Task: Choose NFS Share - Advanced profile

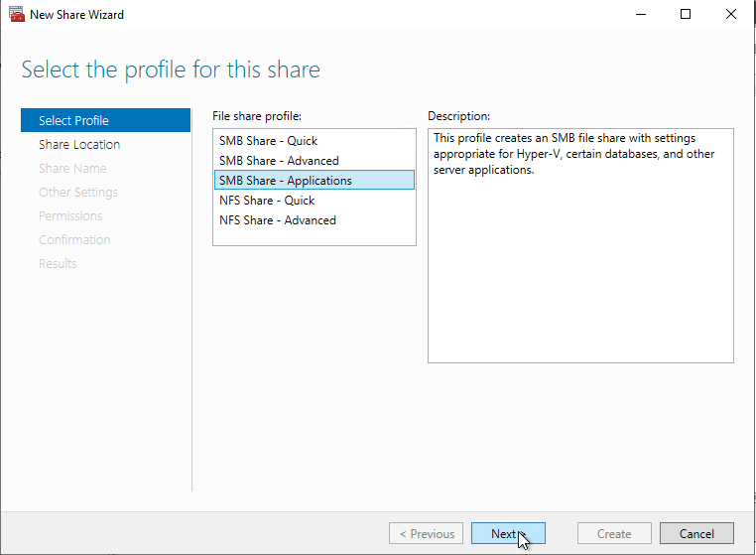Action: pos(278,220)
